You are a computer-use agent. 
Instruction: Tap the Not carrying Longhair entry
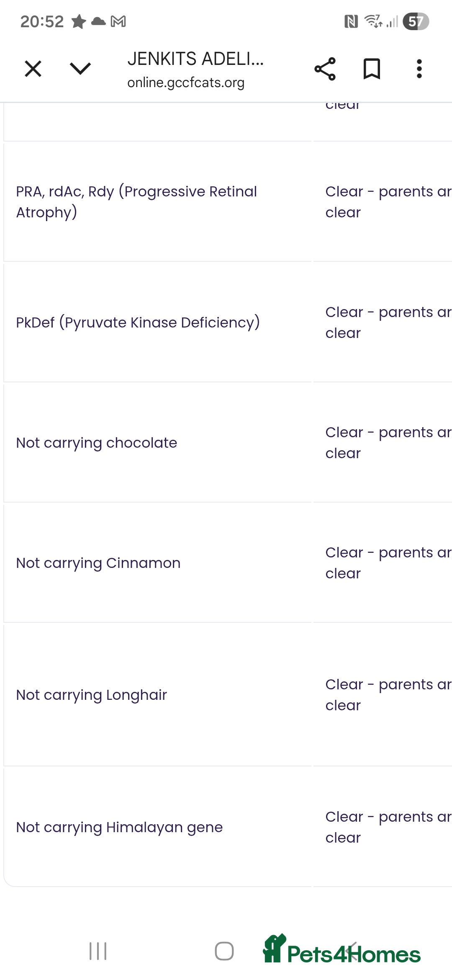[92, 695]
